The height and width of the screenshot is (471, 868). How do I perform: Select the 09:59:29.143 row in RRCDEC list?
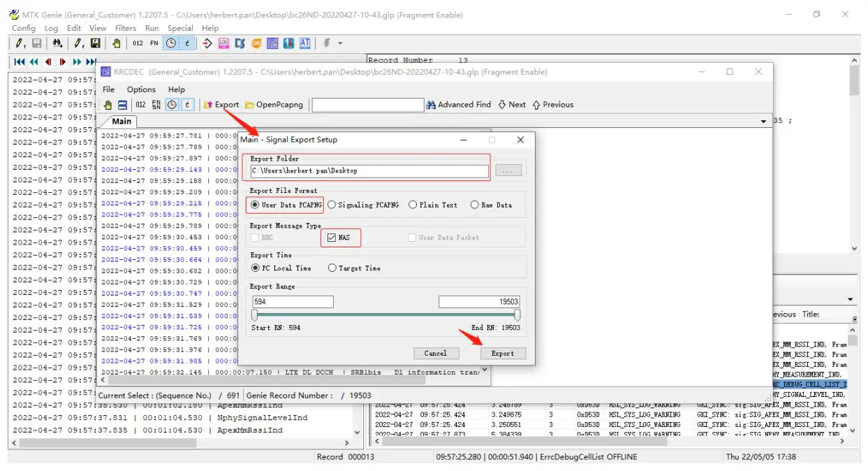168,170
